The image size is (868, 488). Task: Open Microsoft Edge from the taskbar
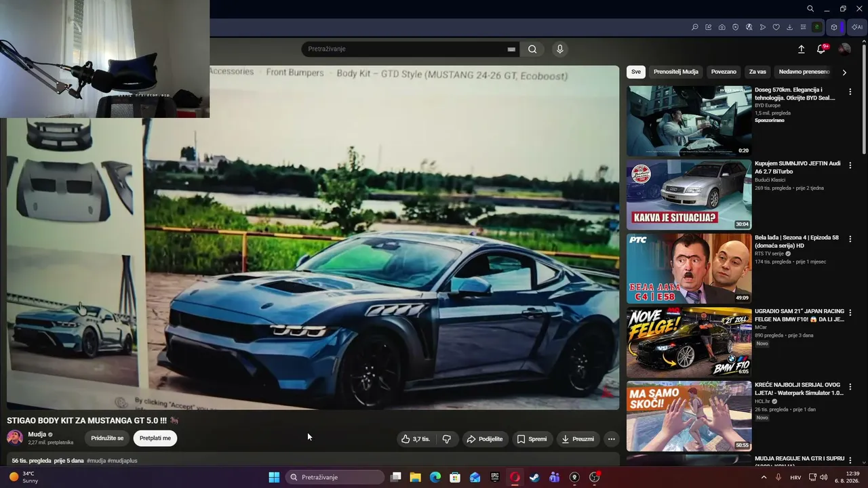(435, 477)
